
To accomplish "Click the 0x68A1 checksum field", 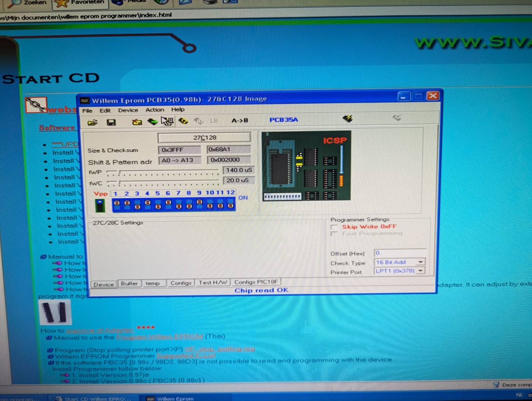I will pyautogui.click(x=228, y=149).
